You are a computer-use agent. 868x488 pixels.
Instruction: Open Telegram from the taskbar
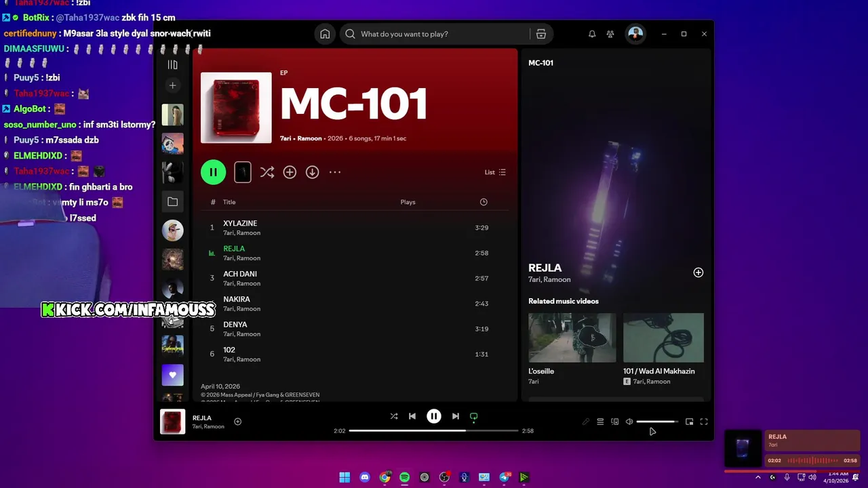(x=505, y=477)
